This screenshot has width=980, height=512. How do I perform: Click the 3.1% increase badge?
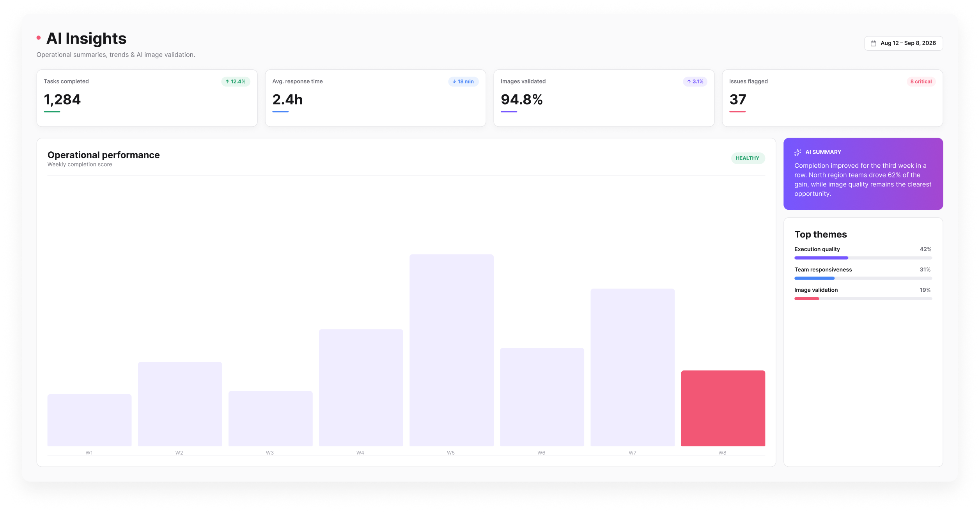coord(695,81)
